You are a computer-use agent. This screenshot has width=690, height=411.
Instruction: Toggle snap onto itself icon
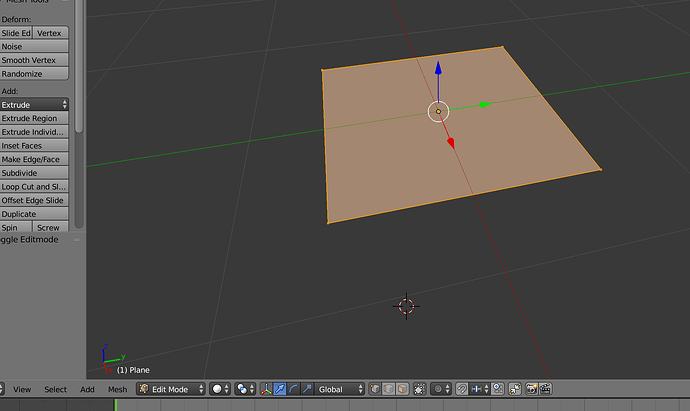click(498, 389)
